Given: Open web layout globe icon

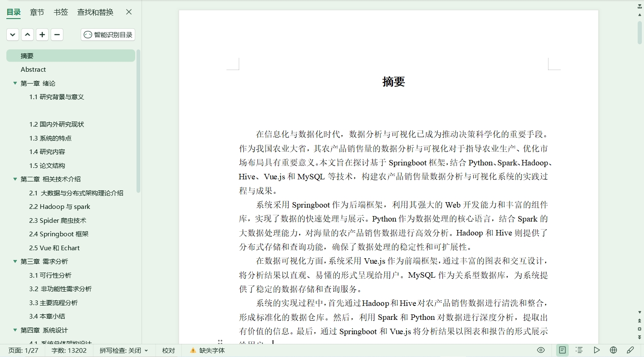Looking at the screenshot, I should point(614,350).
